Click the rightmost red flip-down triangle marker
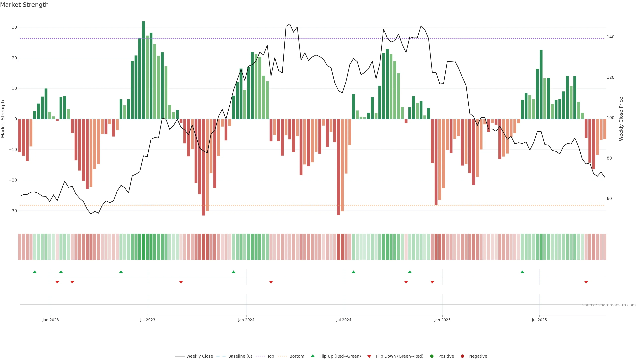644x362 pixels. [586, 282]
